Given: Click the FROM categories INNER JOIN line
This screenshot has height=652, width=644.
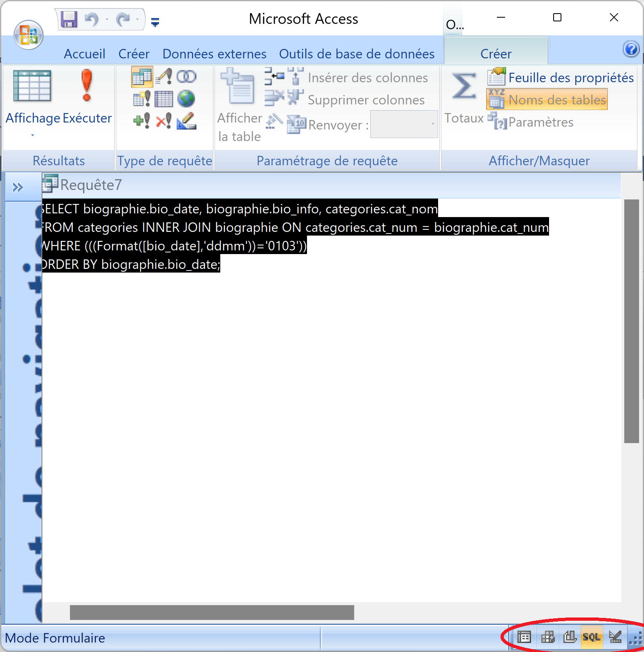Looking at the screenshot, I should pos(295,227).
